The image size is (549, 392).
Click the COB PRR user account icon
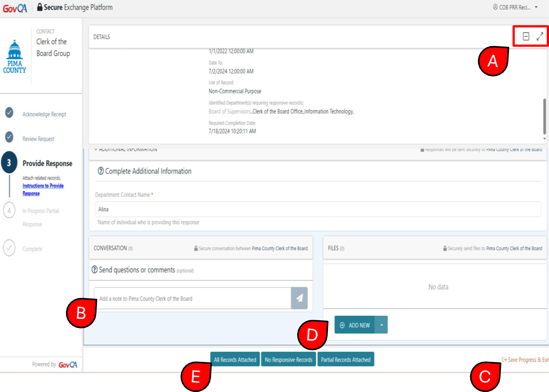coord(495,7)
